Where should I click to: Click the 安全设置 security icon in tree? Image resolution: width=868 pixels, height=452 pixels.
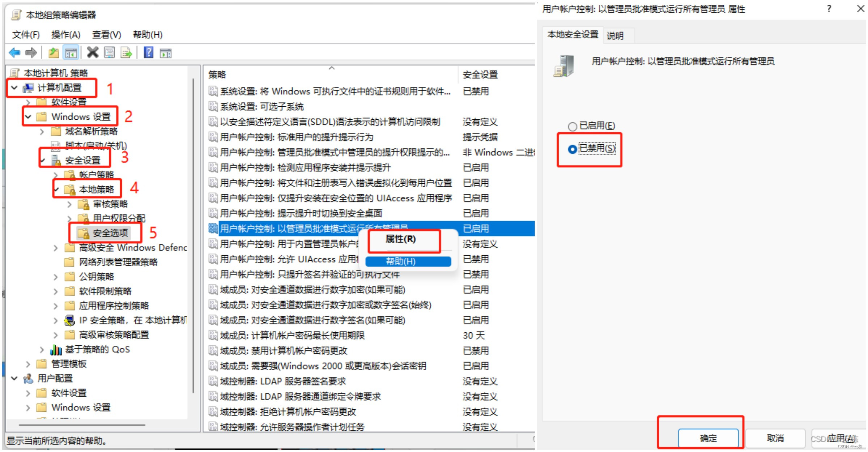(56, 161)
